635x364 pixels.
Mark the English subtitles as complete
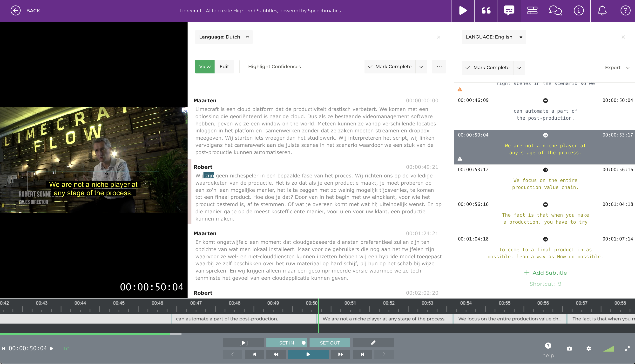(x=487, y=67)
